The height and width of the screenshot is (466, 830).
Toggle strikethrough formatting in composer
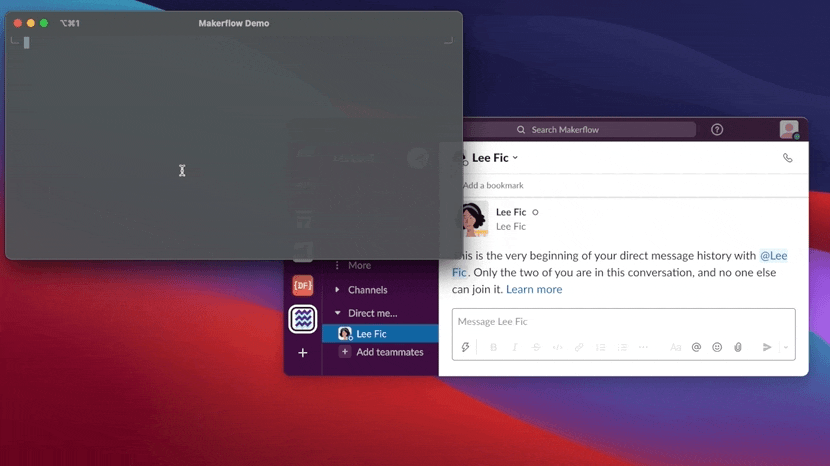536,347
